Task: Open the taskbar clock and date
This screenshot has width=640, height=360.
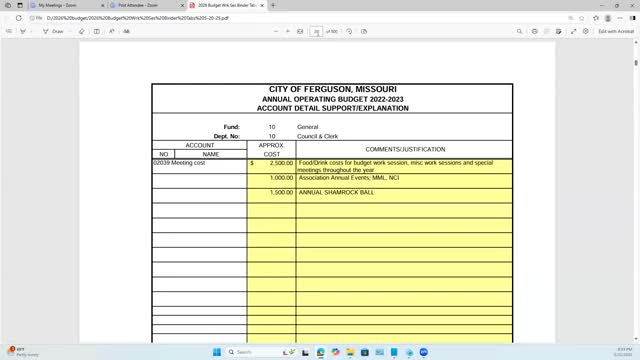Action: coord(624,352)
